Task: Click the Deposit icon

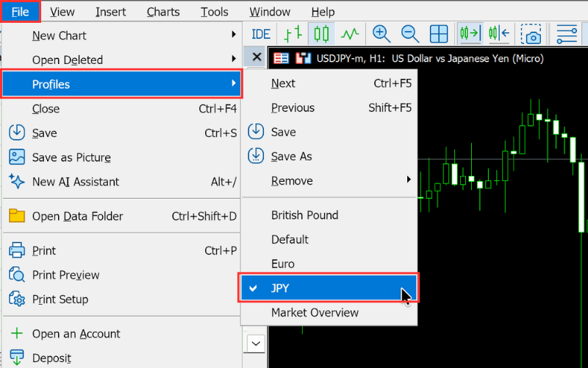Action: coord(17,358)
